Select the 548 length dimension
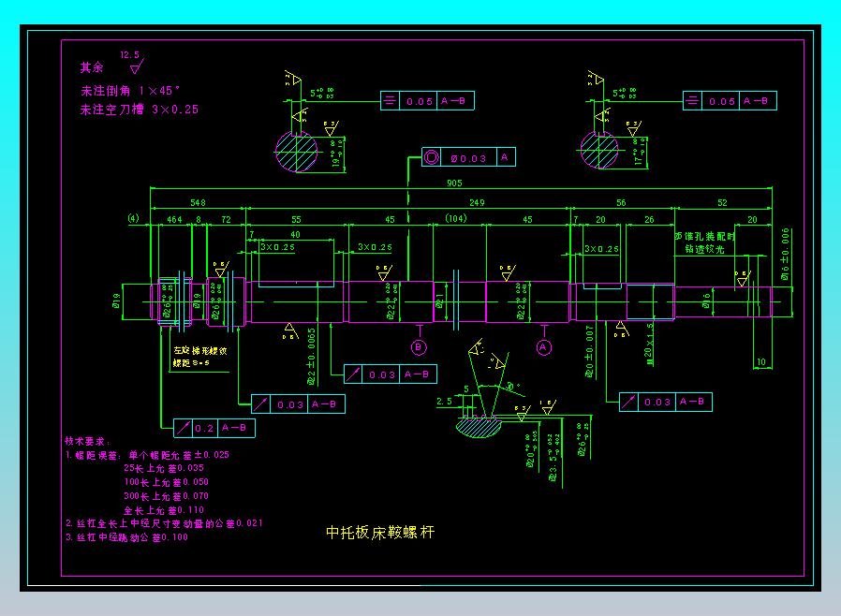 point(198,202)
